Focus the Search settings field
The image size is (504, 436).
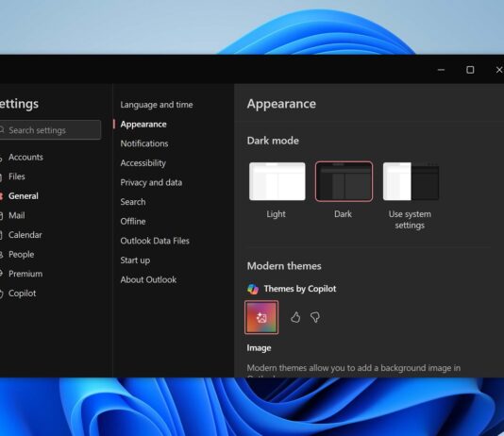click(x=50, y=130)
